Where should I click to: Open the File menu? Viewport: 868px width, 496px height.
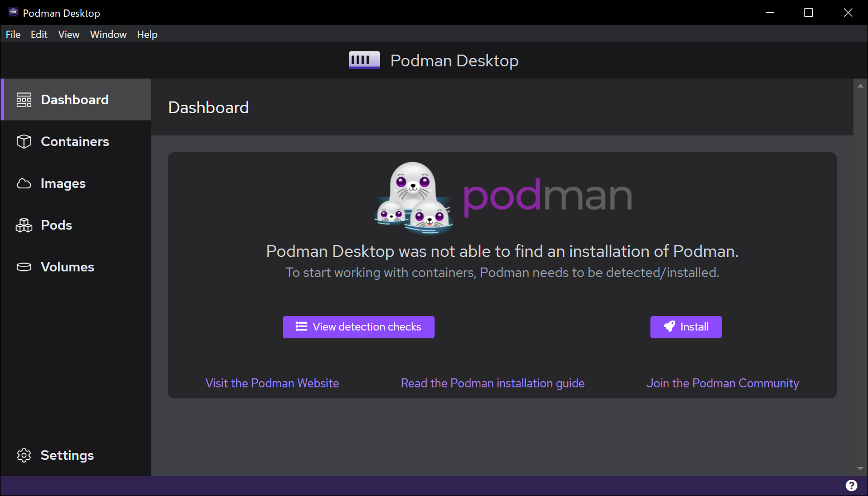click(13, 35)
